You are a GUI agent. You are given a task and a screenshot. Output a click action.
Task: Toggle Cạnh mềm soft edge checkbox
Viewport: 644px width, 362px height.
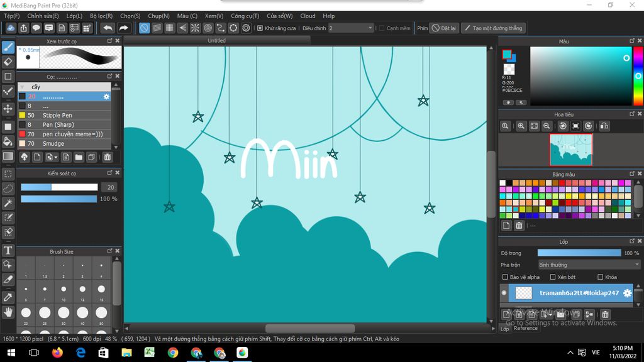pos(382,28)
